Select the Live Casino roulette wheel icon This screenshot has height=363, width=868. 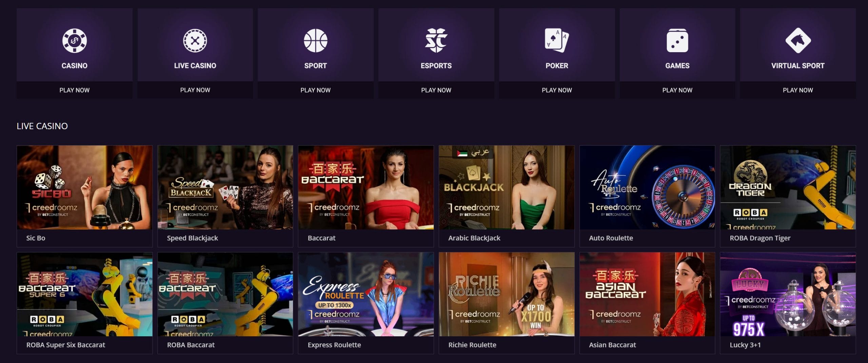[195, 41]
